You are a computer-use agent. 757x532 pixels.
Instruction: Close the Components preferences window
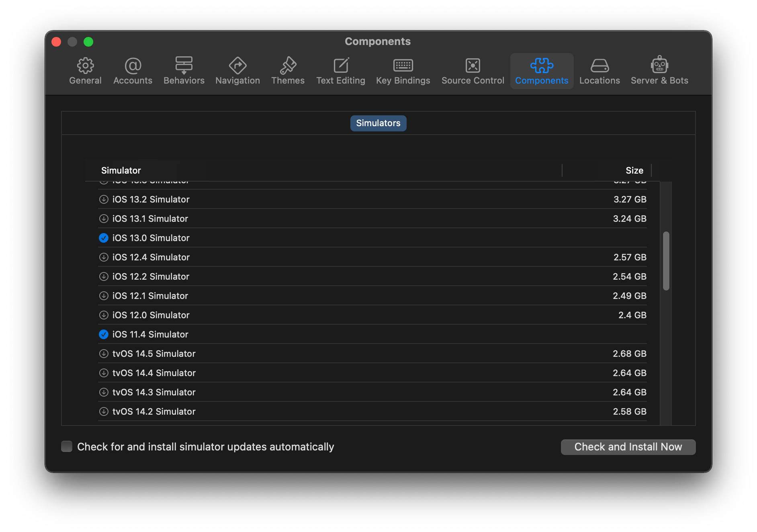tap(56, 42)
